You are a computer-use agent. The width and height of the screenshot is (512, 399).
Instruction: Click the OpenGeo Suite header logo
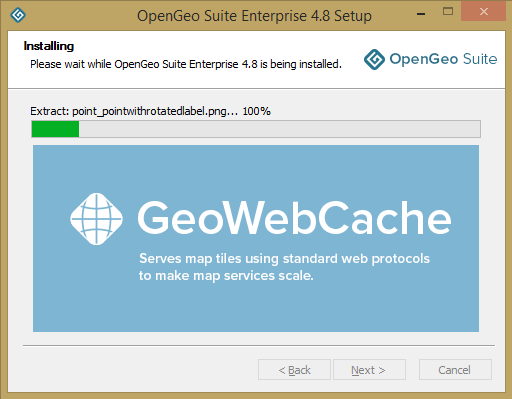tap(430, 59)
